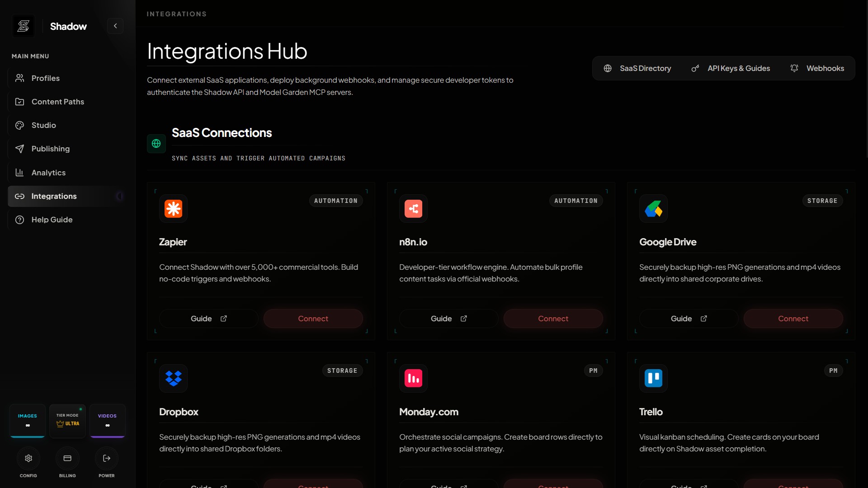Click the Storage tag on Google Drive card
Viewport: 868px width, 488px height.
click(x=822, y=201)
